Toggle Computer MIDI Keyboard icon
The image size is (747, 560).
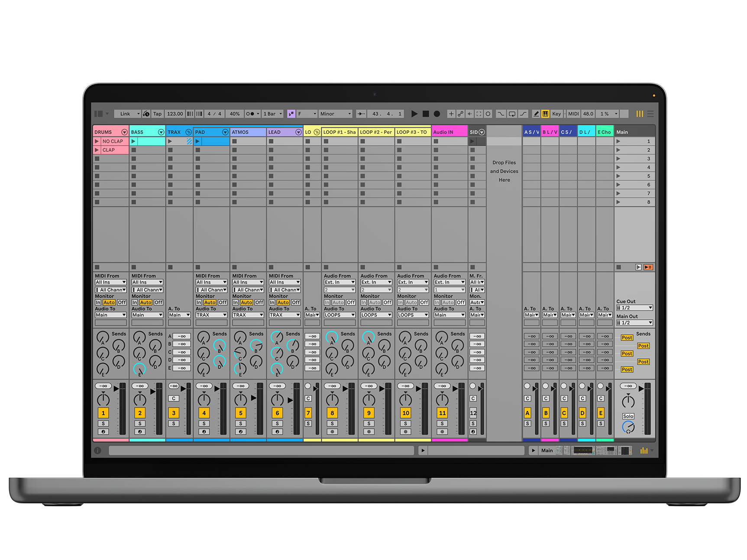click(545, 114)
